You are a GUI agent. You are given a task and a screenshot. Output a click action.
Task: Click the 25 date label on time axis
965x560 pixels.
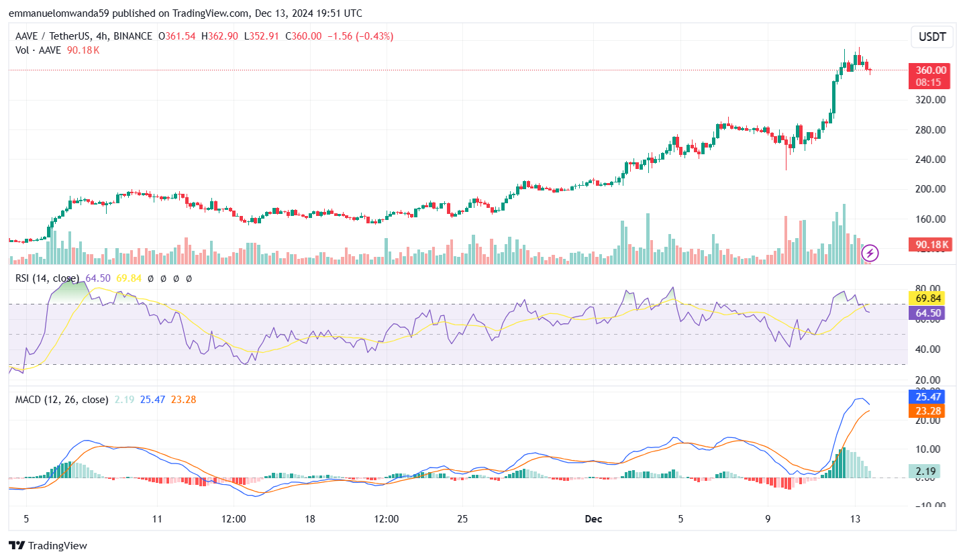pos(462,518)
